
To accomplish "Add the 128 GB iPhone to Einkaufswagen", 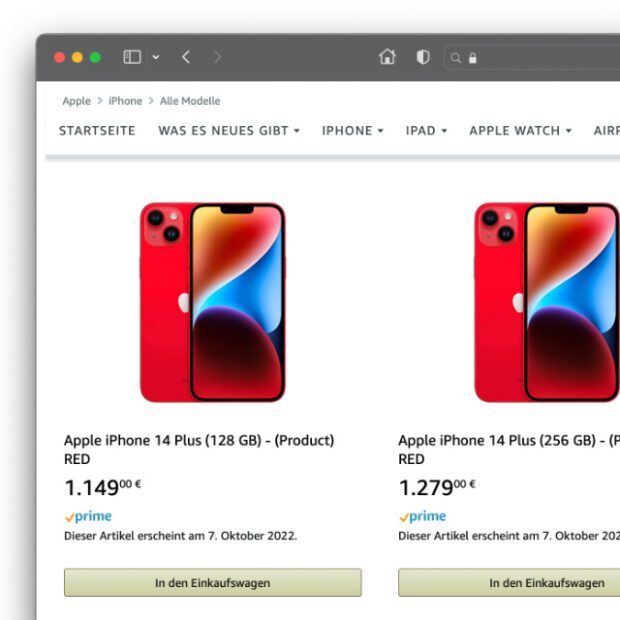I will [212, 583].
